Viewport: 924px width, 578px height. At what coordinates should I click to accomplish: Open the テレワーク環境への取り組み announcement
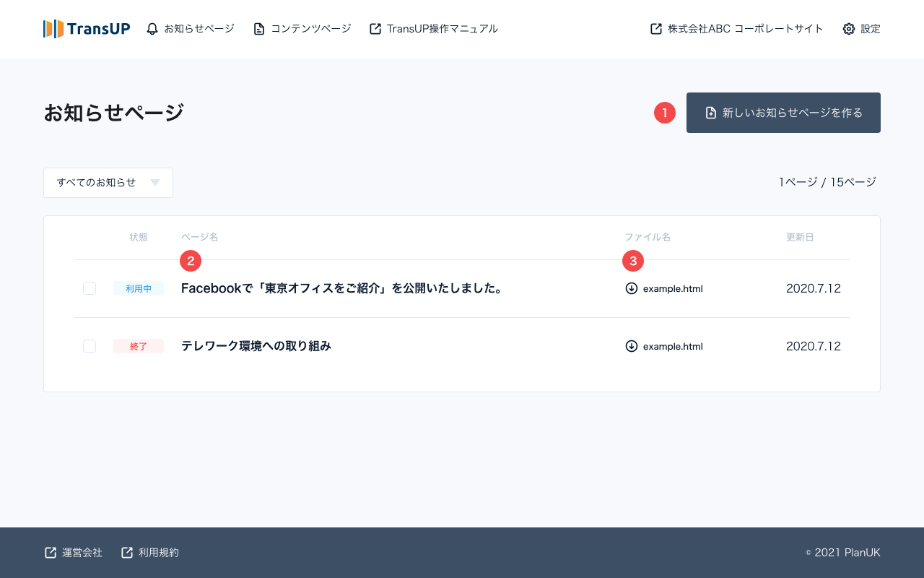[256, 346]
